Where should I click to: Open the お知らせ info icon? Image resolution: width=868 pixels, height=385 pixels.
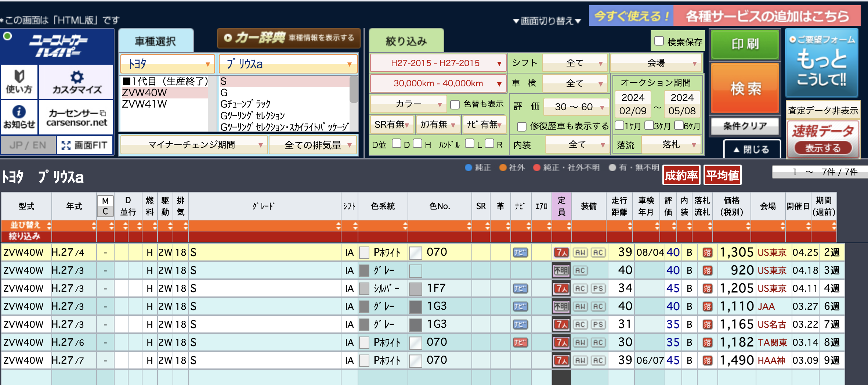click(x=19, y=117)
